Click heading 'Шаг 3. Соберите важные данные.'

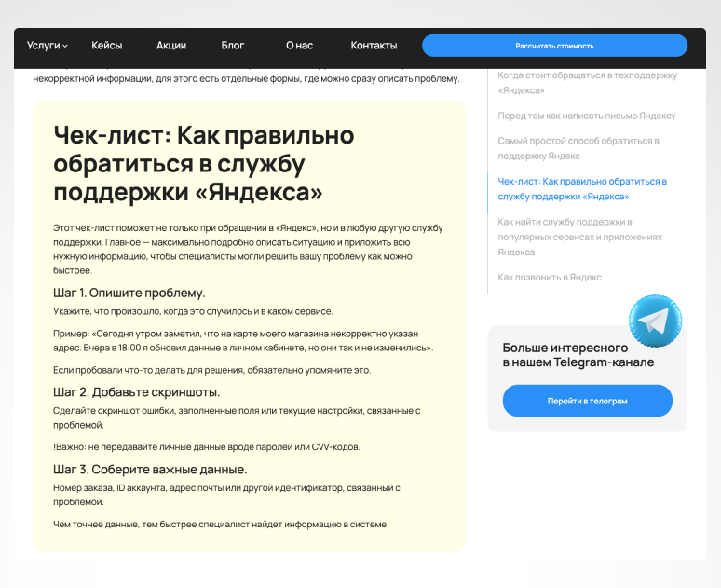pyautogui.click(x=150, y=470)
